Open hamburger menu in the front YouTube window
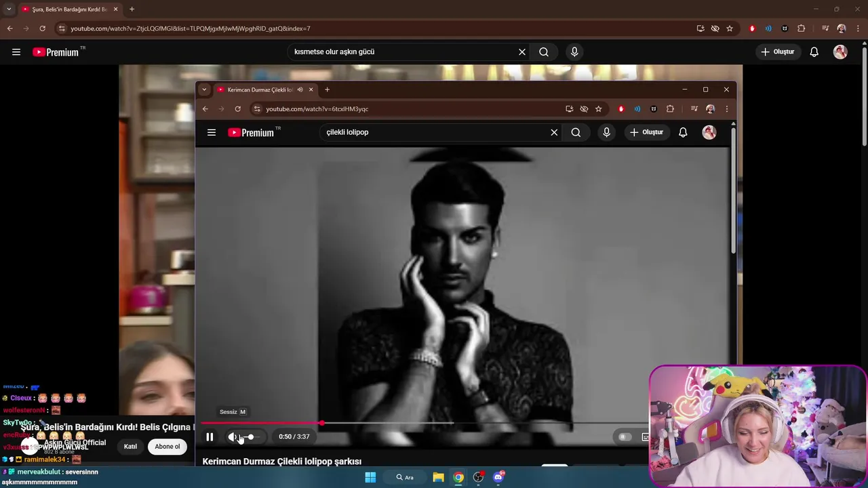 (212, 133)
